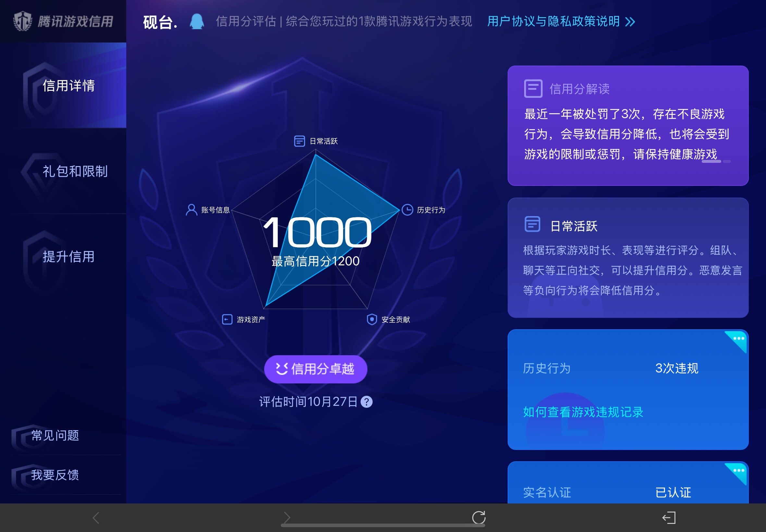Go back with the browser back arrow
The image size is (766, 532).
96,518
